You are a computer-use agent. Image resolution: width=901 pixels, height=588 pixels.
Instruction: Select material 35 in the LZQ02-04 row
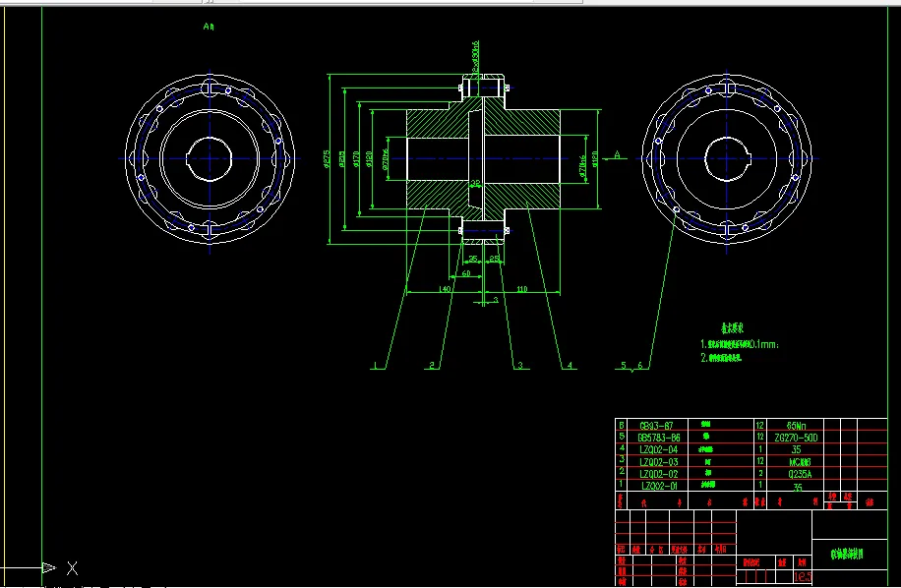(796, 449)
